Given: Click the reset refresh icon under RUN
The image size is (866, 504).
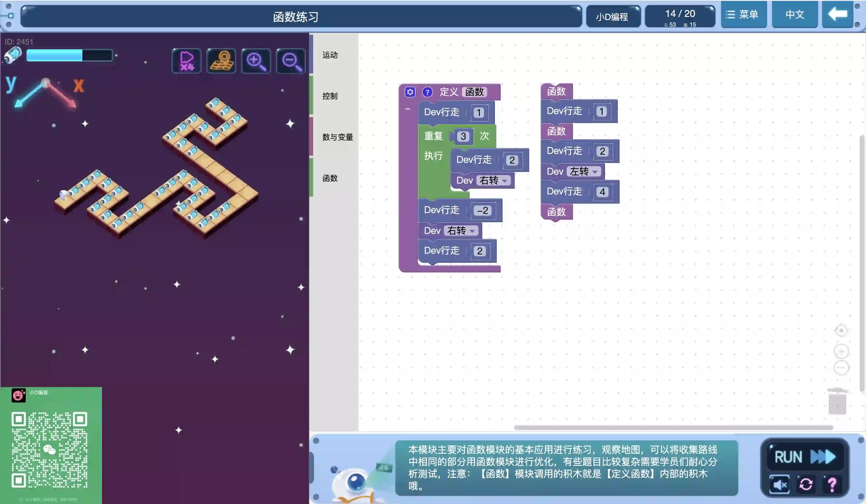Looking at the screenshot, I should (x=806, y=484).
